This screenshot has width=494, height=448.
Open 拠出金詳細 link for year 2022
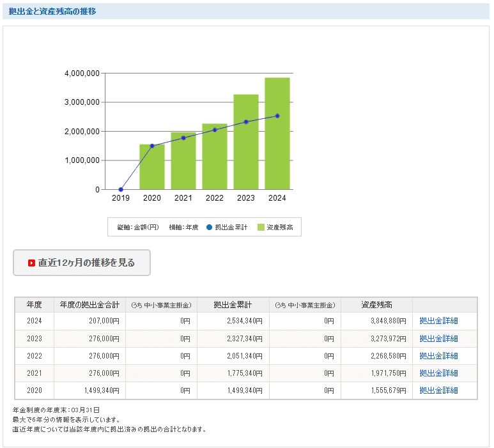(438, 356)
